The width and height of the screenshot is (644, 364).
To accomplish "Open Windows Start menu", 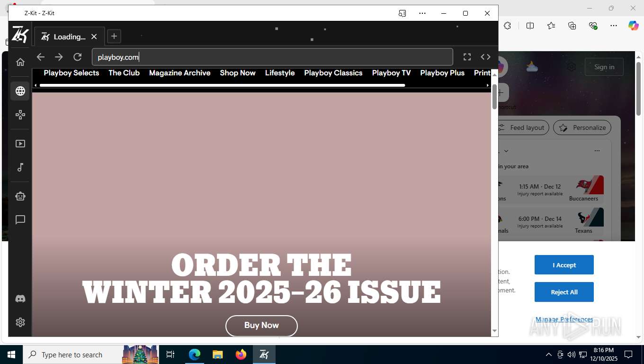I will coord(11,355).
